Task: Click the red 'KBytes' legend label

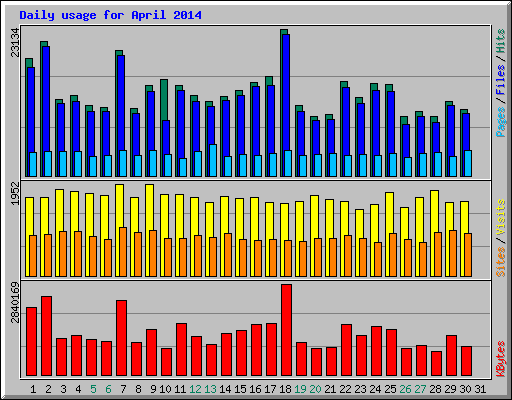Action: pyautogui.click(x=501, y=359)
